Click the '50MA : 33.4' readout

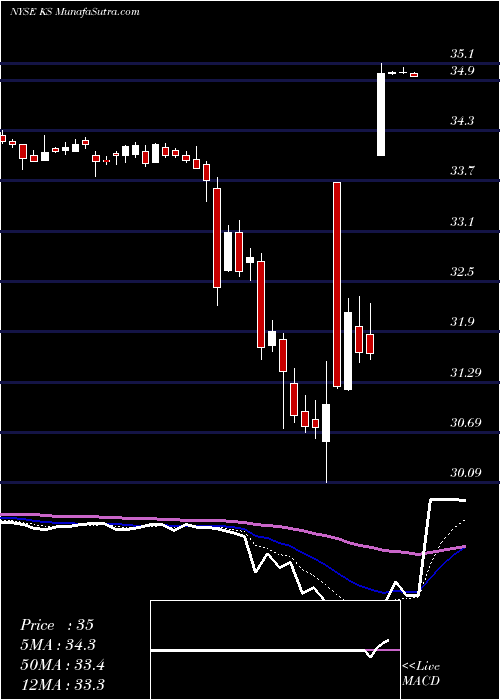click(x=63, y=665)
